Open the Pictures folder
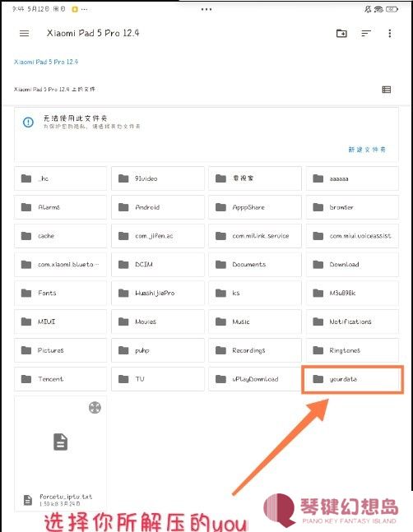This screenshot has width=413, height=532. [60, 350]
